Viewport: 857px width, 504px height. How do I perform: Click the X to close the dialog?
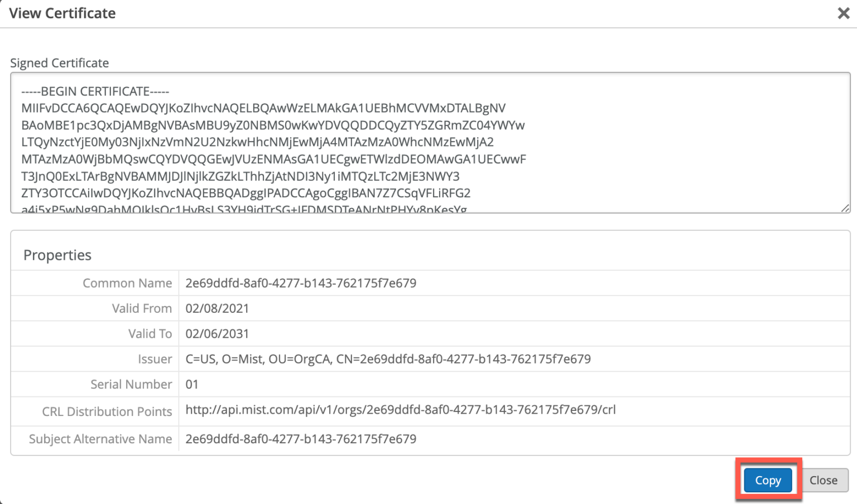(843, 13)
